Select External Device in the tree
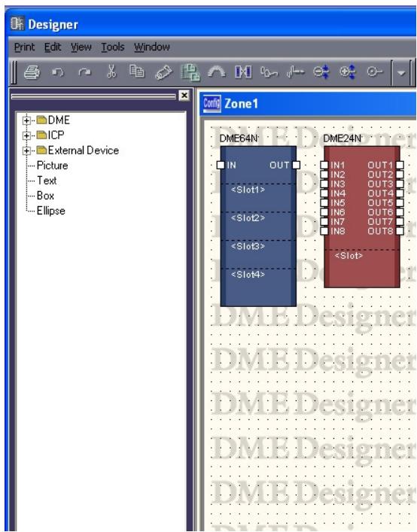This screenshot has width=417, height=532. (x=78, y=150)
